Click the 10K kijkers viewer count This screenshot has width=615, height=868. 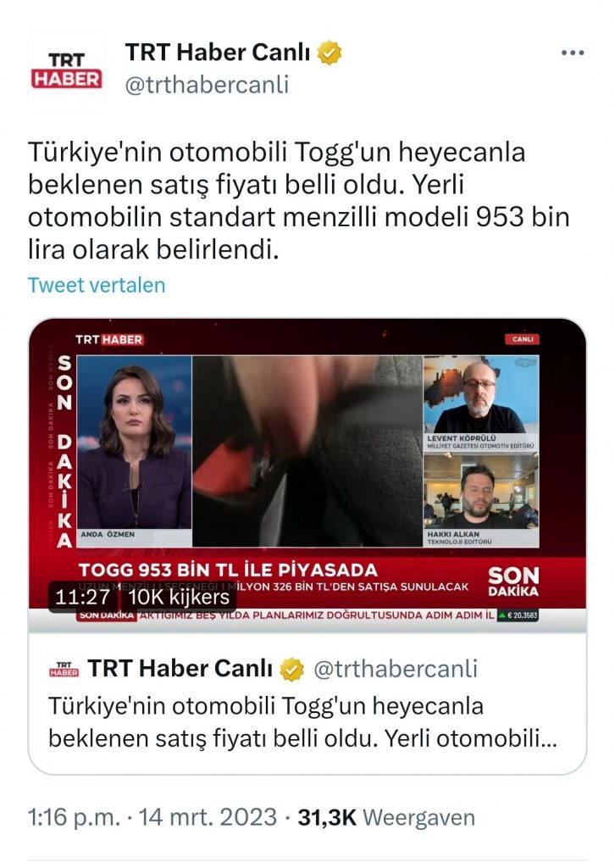tap(179, 597)
